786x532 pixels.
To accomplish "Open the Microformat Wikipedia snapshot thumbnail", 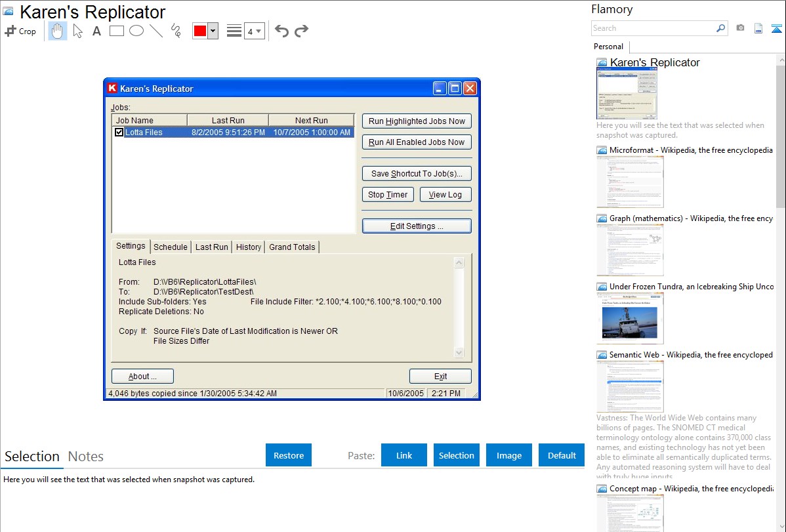I will (x=630, y=182).
